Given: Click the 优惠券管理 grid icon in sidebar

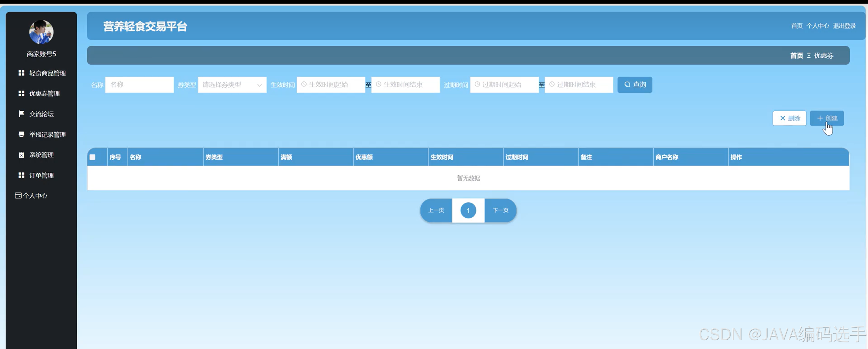Looking at the screenshot, I should (x=21, y=93).
